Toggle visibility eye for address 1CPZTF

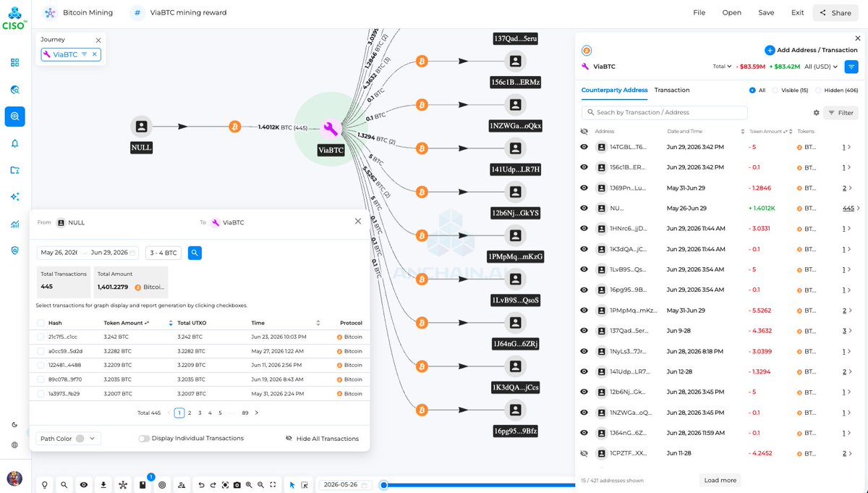coord(584,453)
